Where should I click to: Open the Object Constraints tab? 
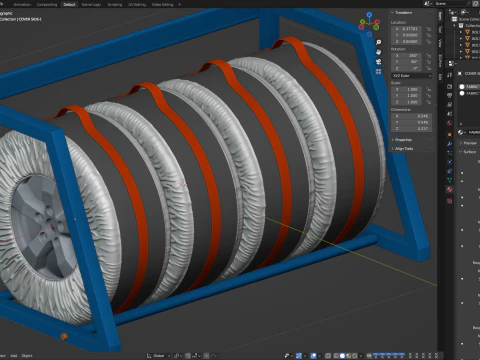tap(450, 171)
